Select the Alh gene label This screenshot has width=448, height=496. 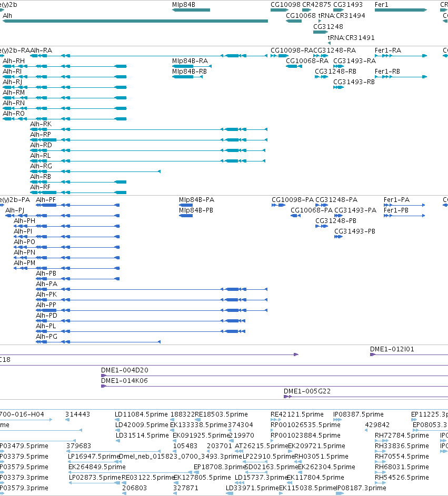7,15
